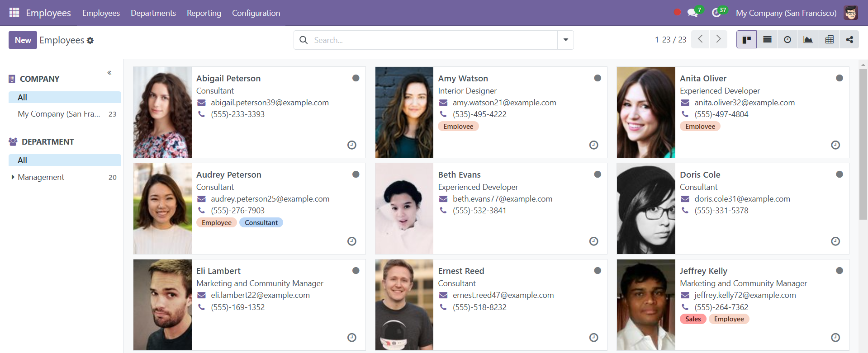Switch to Graph view
This screenshot has height=353, width=868.
tap(808, 40)
